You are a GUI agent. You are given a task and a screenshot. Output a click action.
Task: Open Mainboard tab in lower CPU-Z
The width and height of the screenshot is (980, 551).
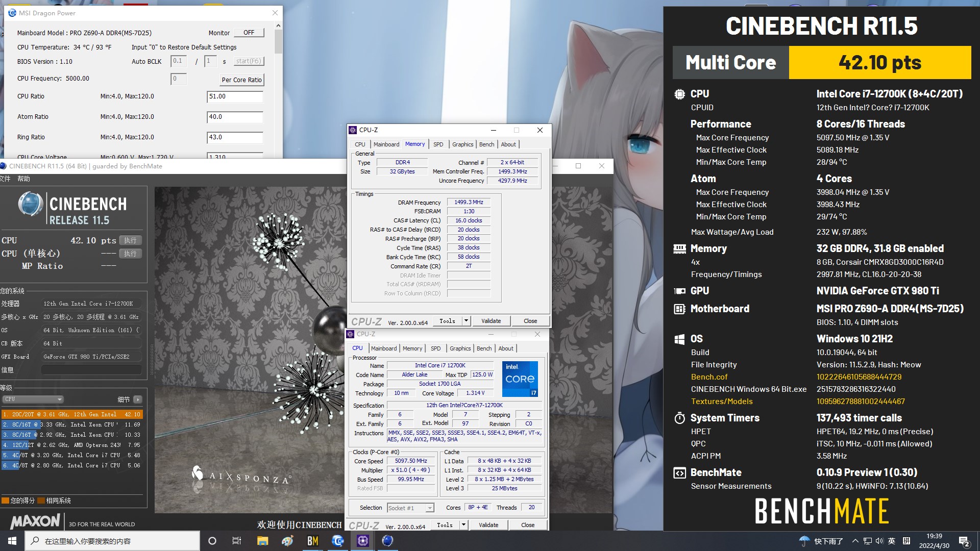pyautogui.click(x=384, y=348)
